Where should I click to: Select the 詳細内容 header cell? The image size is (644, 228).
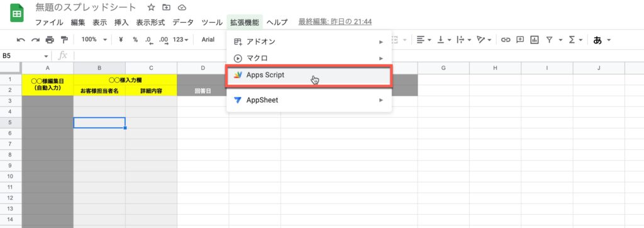[x=151, y=91]
